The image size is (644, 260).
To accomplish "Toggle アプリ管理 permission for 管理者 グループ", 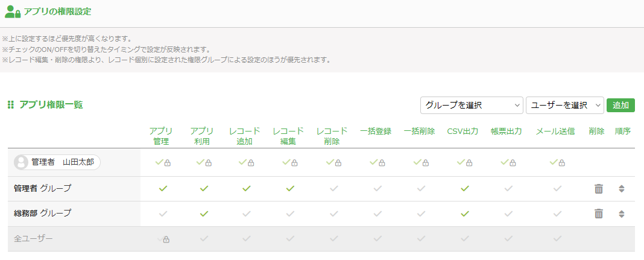I will pyautogui.click(x=163, y=189).
